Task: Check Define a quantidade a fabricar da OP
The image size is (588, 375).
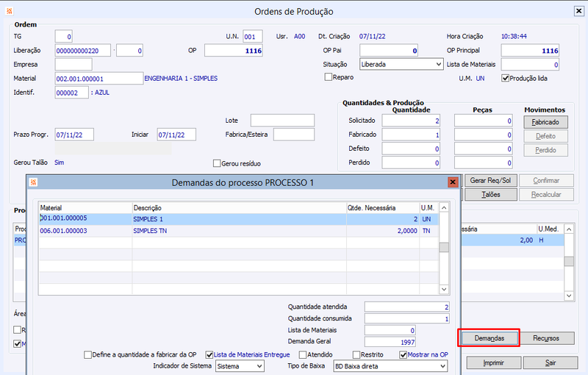Action: 87,354
